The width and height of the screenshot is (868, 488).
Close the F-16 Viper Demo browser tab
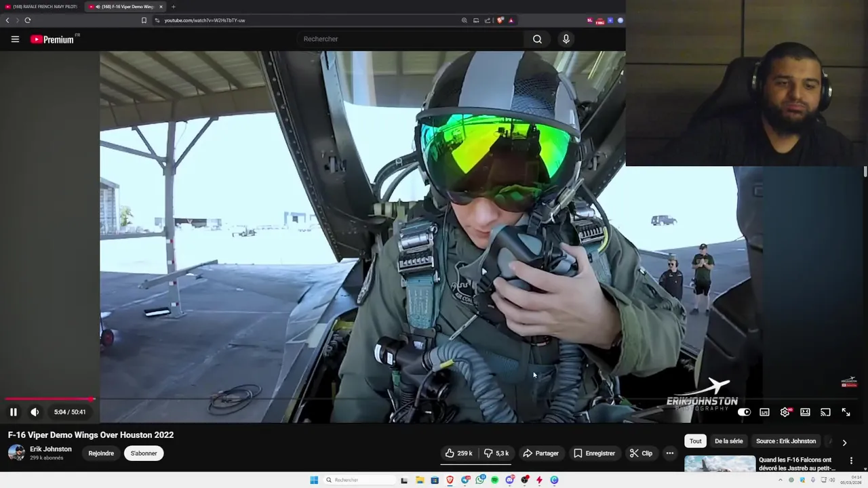point(161,7)
